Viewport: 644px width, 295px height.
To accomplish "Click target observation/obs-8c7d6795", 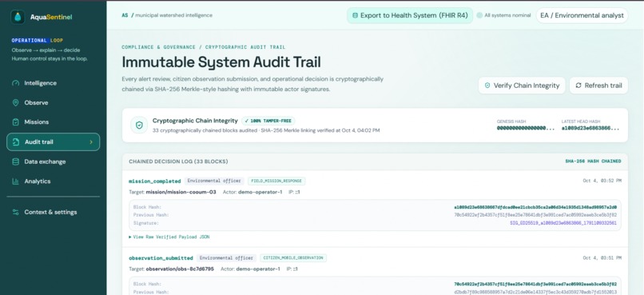I will click(180, 269).
